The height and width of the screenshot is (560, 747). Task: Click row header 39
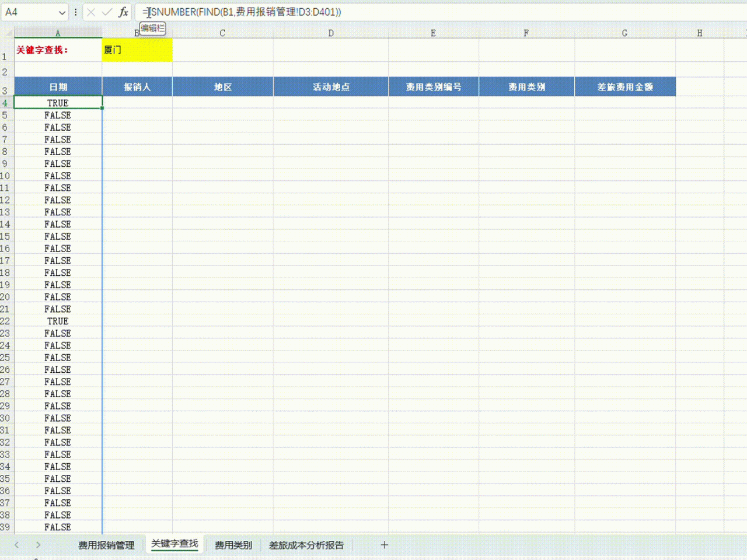6,527
